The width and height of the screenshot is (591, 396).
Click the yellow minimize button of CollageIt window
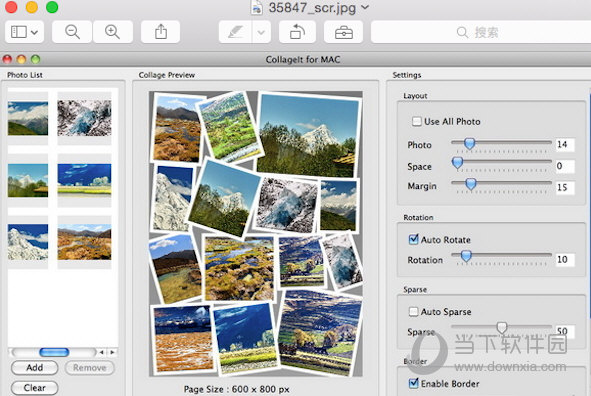tap(21, 59)
